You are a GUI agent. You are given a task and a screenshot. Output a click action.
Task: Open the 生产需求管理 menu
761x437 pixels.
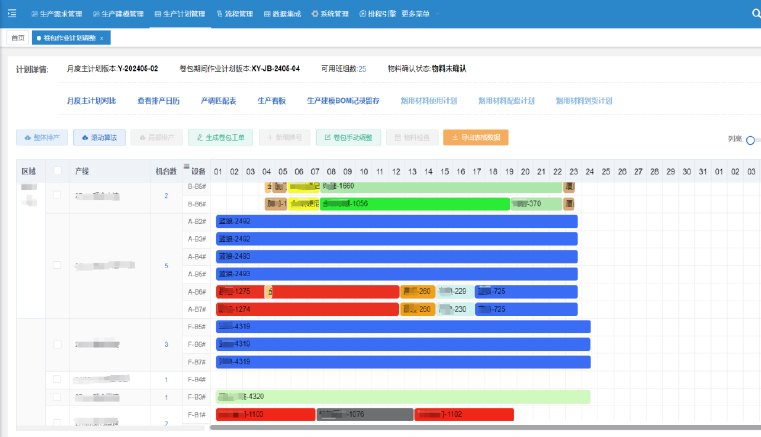click(57, 14)
